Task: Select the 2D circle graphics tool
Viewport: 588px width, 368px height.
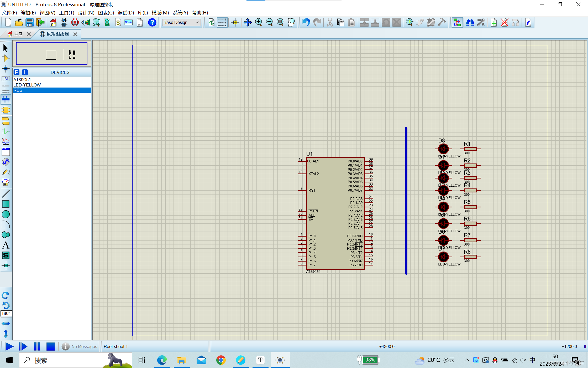Action: (x=6, y=214)
